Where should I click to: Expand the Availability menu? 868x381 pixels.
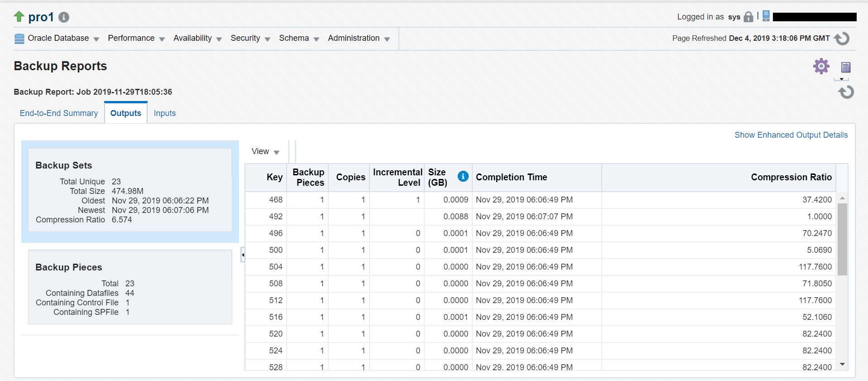197,38
